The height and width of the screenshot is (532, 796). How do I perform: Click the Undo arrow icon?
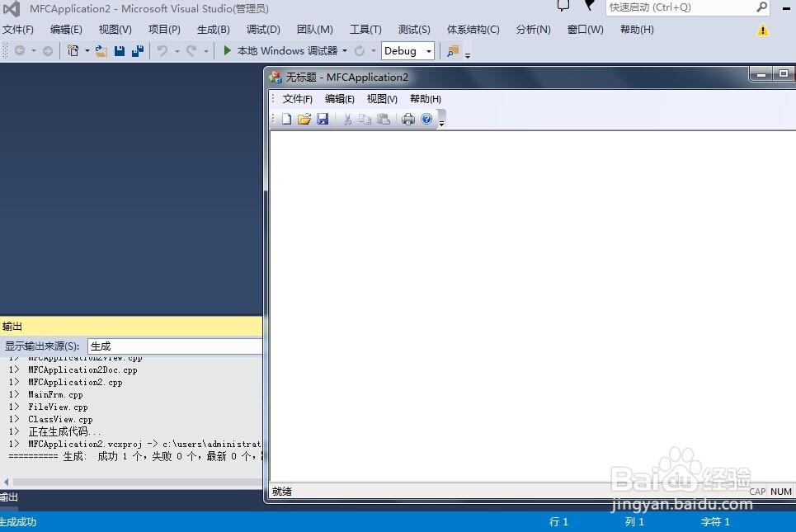[x=162, y=51]
